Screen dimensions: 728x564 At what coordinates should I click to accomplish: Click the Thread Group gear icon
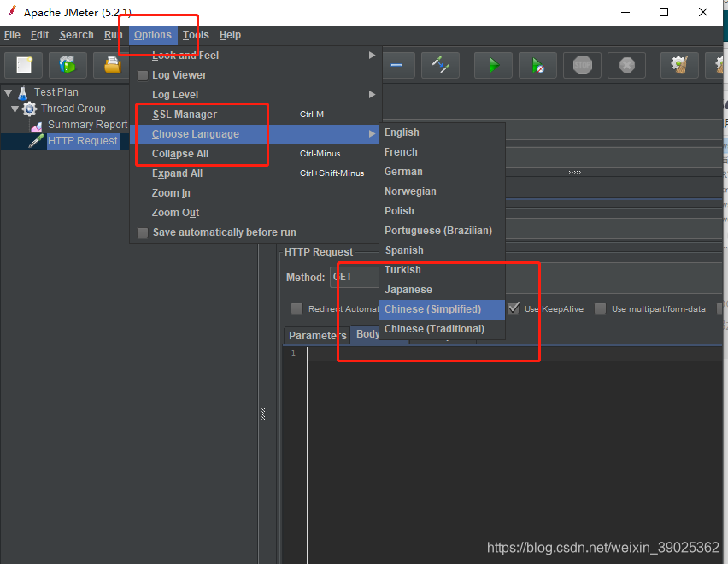[x=30, y=109]
